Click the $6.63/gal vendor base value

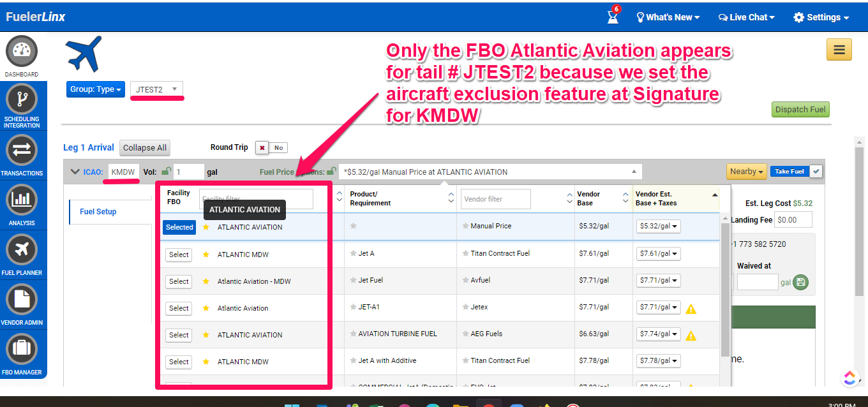594,334
